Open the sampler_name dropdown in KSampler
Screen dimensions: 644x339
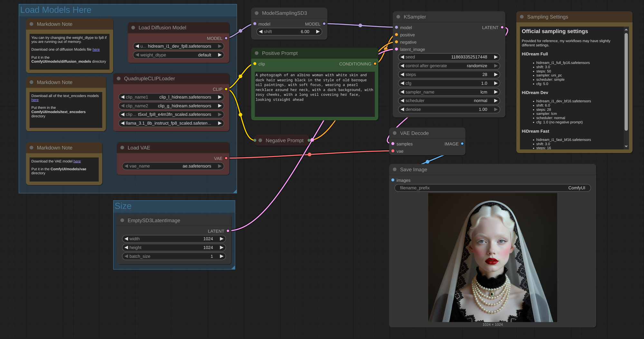pyautogui.click(x=449, y=92)
